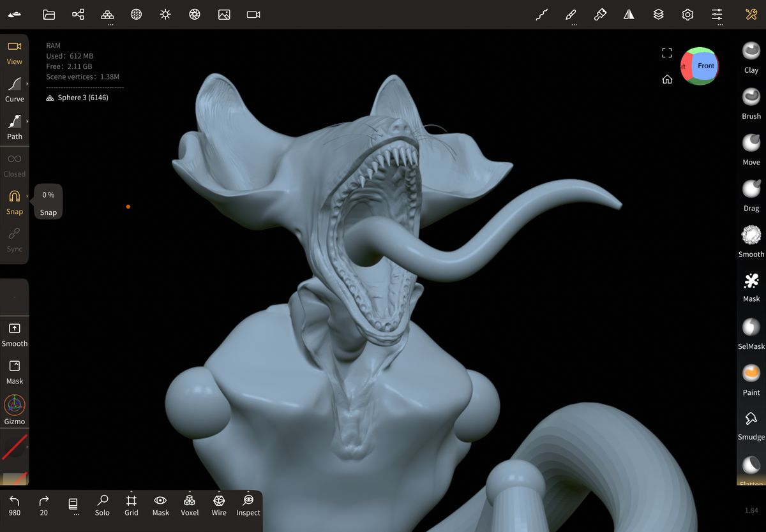Screen dimensions: 766x532
Task: Toggle the Gizmo transform tool
Action: (x=15, y=410)
